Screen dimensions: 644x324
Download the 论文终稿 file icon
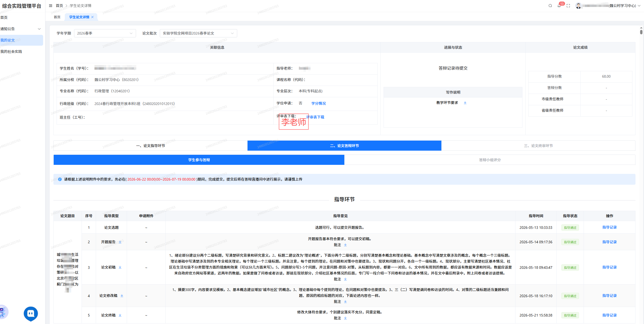(120, 315)
